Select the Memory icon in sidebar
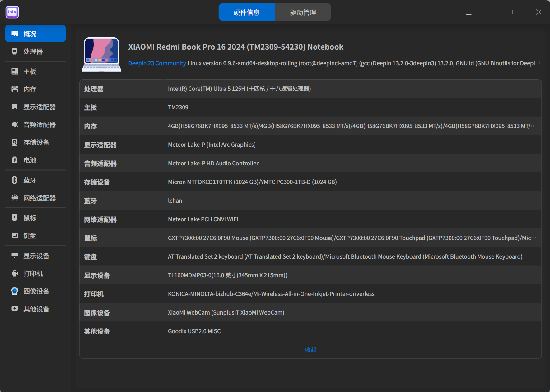Viewport: 550px width, 392px height. (15, 89)
